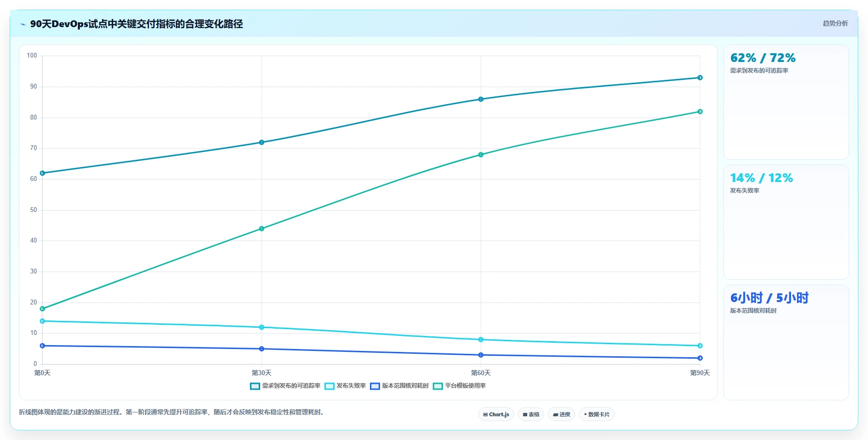Click the 发布失败率 point at 第60天 (8)
868x440 pixels.
coord(481,340)
